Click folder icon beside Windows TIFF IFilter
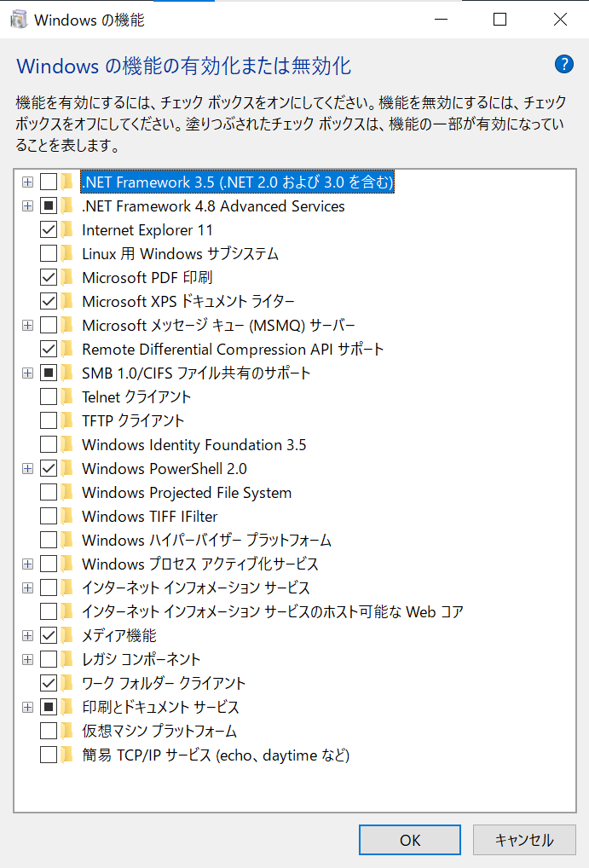This screenshot has height=868, width=589. tap(67, 516)
